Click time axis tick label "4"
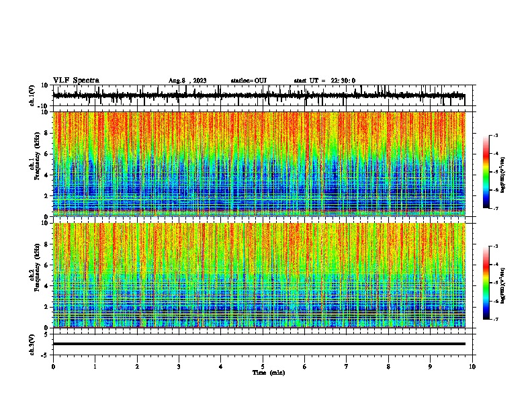532x411 pixels. coord(221,367)
